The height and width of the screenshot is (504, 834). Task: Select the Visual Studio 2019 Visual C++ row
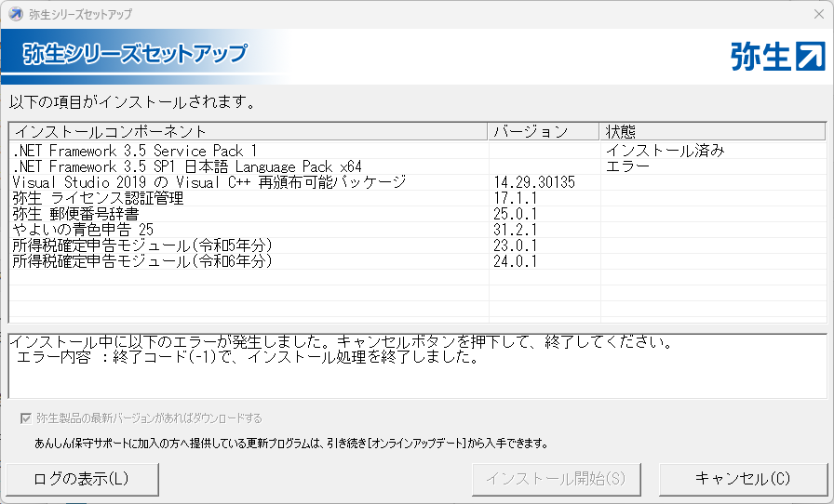pyautogui.click(x=418, y=182)
